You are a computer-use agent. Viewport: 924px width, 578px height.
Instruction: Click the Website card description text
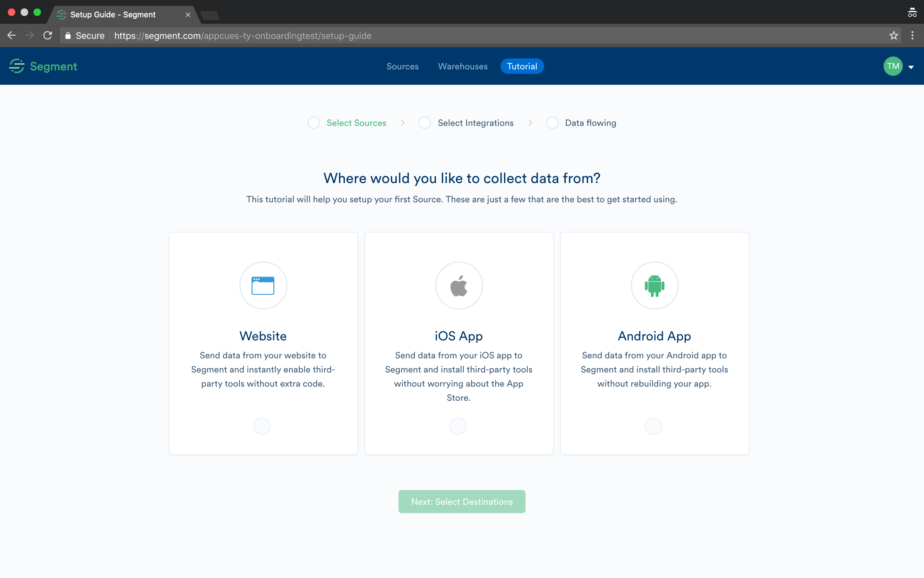[263, 369]
